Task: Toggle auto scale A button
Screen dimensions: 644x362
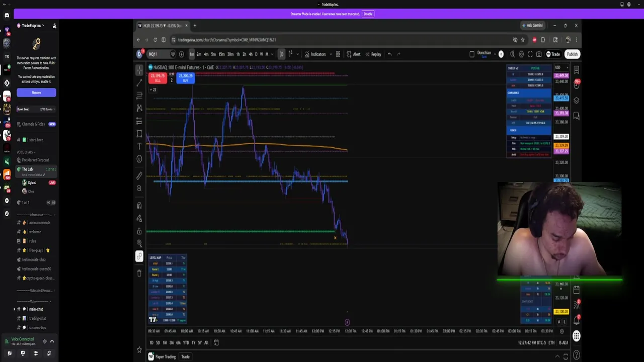Action: click(x=559, y=322)
